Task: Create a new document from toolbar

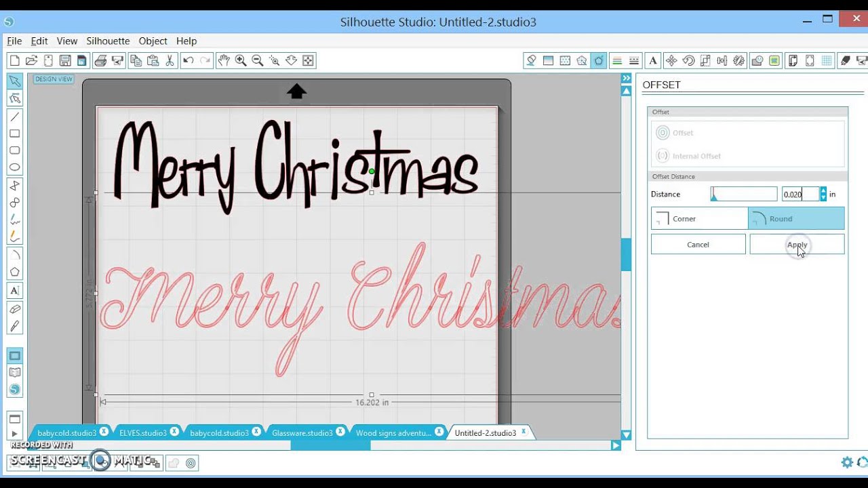Action: click(x=14, y=60)
